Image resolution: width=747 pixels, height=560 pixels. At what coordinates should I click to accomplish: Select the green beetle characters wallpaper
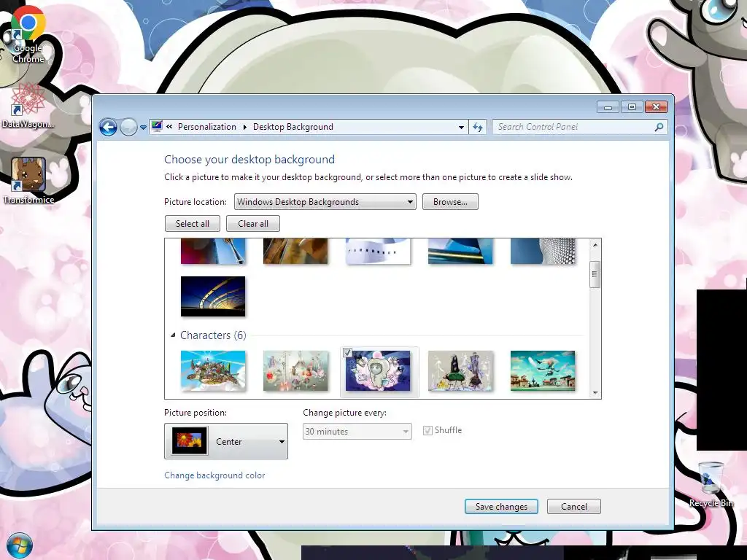pyautogui.click(x=460, y=370)
